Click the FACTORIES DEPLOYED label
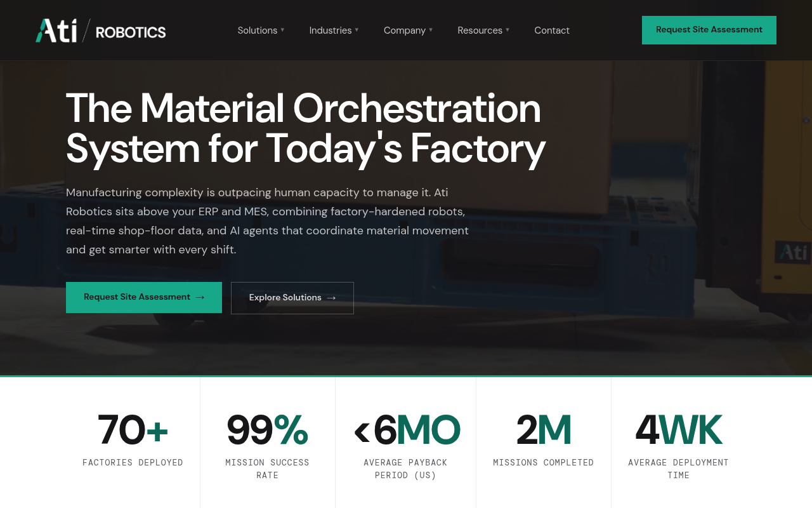 click(x=133, y=462)
